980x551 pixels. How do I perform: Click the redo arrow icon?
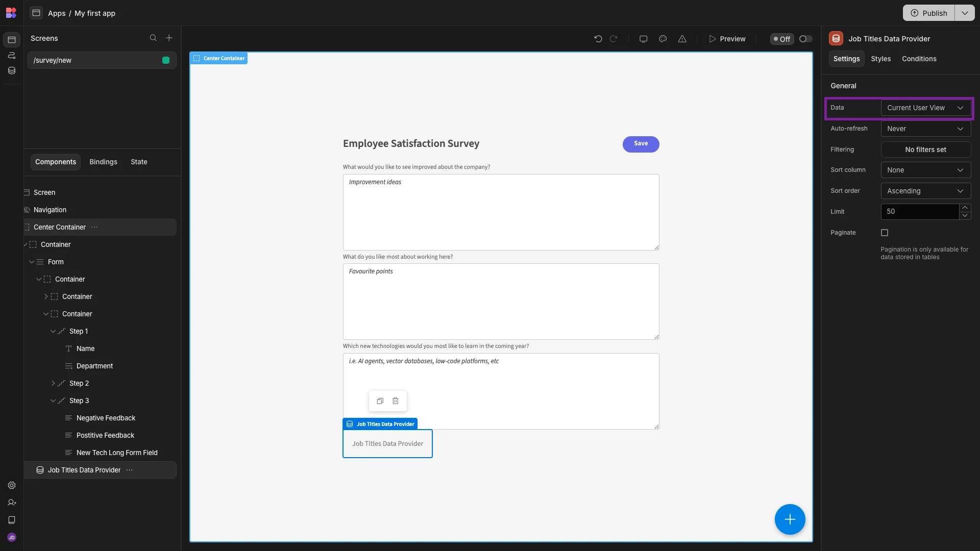click(x=614, y=39)
